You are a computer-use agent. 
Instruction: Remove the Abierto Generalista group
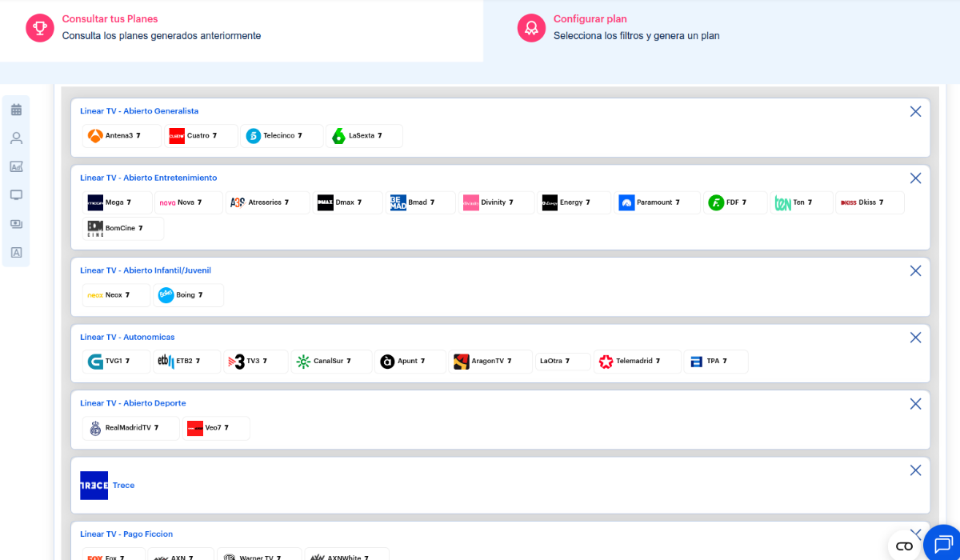click(x=916, y=112)
